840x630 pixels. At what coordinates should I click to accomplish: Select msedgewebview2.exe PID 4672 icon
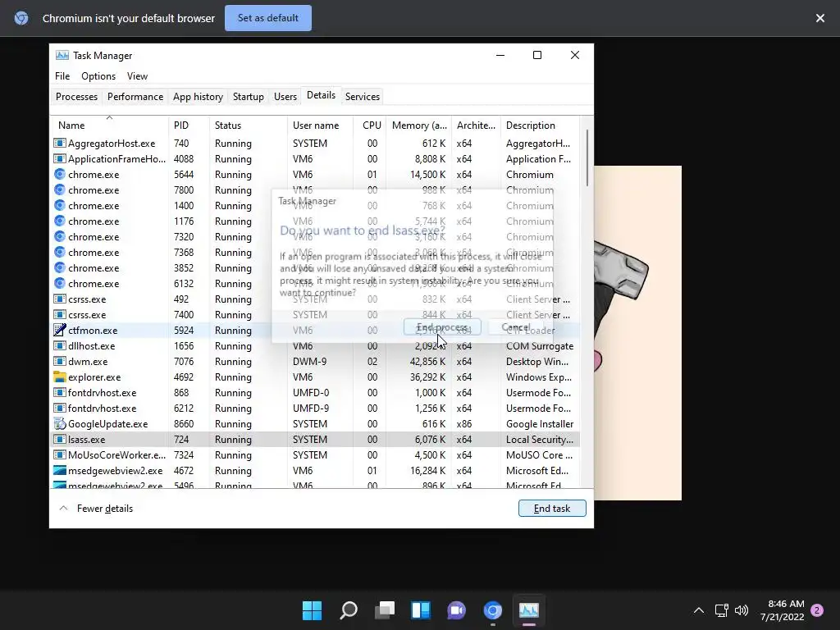[59, 470]
